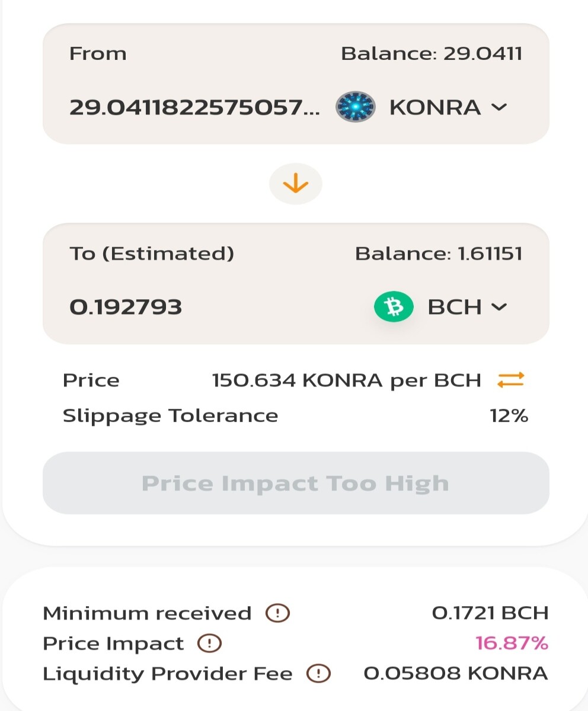
Task: Open the KONRA token selector dropdown
Action: pos(422,107)
